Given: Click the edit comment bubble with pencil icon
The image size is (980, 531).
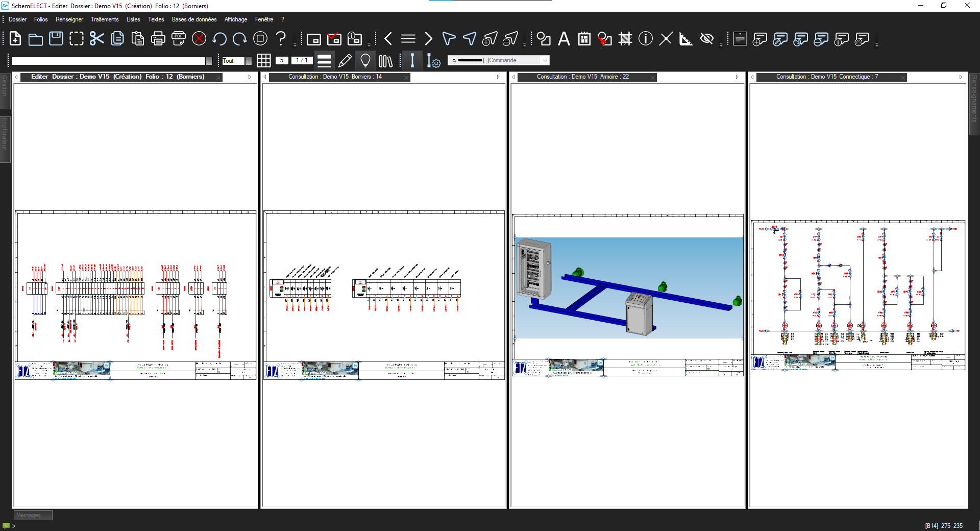Looking at the screenshot, I should point(780,39).
